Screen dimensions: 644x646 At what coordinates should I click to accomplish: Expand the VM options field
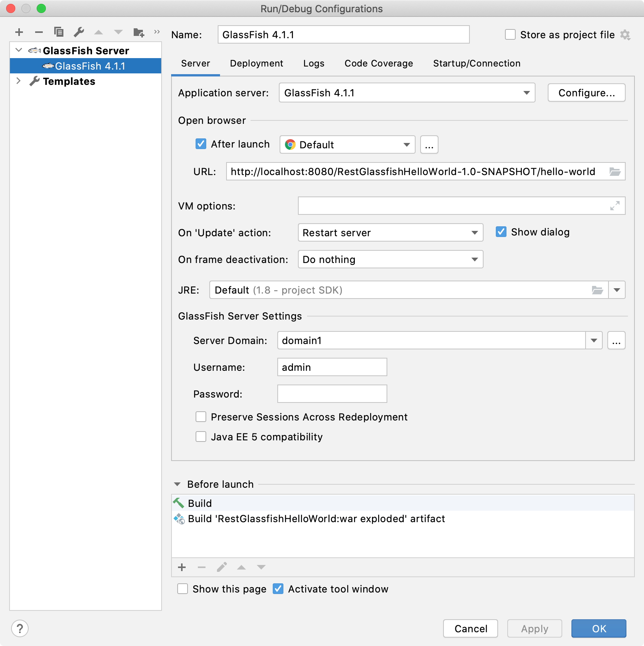point(614,206)
